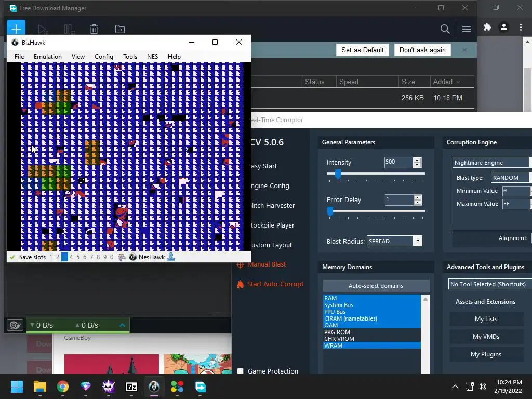Select save slot 0 in BizHawk
532x399 pixels.
(112, 257)
